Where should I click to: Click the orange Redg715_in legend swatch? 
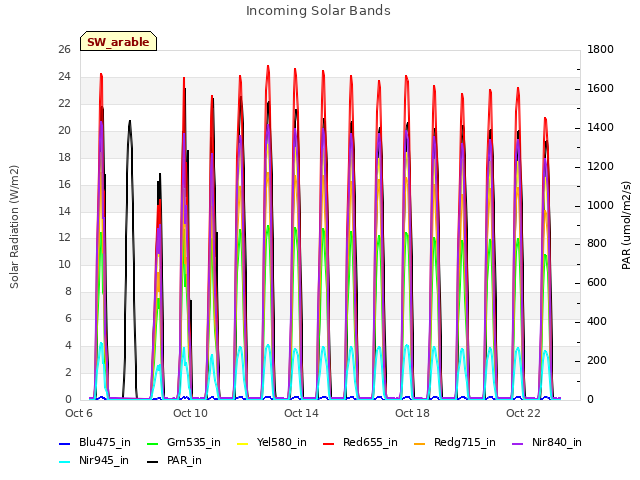click(420, 444)
